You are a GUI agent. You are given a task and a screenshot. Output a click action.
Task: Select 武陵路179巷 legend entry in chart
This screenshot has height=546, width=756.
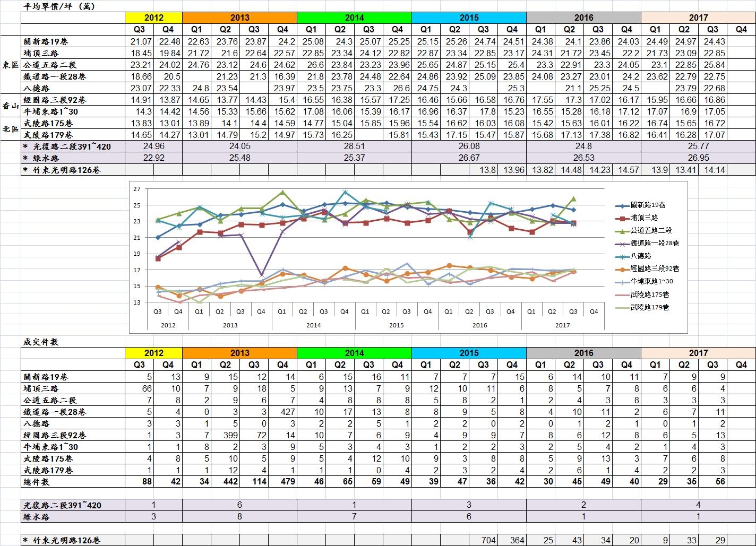pos(642,307)
